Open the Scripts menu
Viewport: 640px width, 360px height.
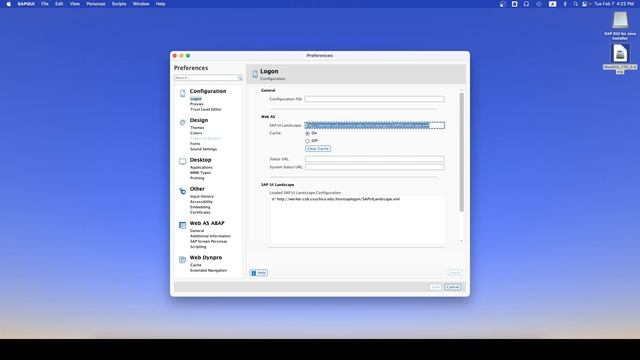coord(119,4)
